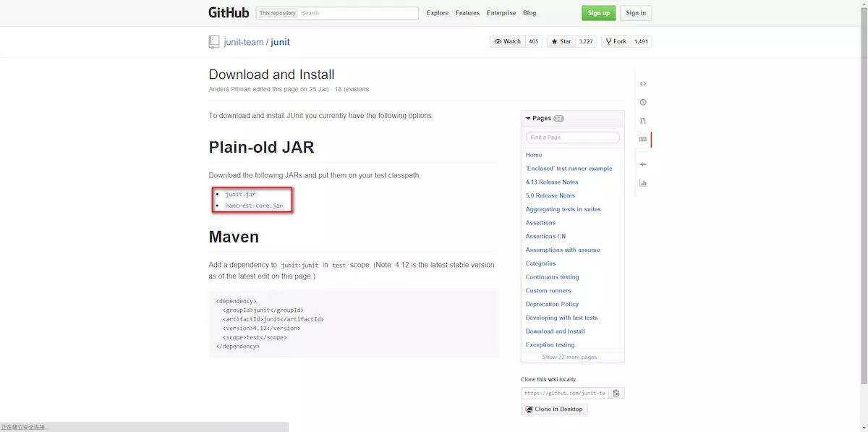868x432 pixels.
Task: Open the 18 revisions link
Action: pos(352,90)
